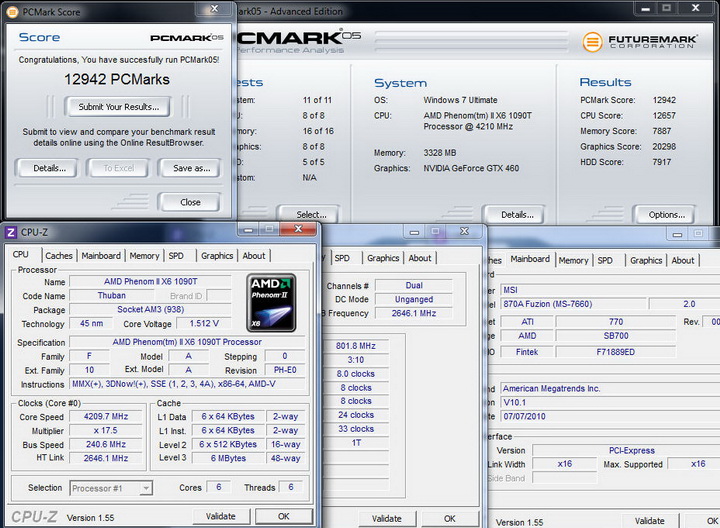Open SPD tab in middle CPU-Z window
Viewport: 720px width, 528px height.
coord(342,258)
